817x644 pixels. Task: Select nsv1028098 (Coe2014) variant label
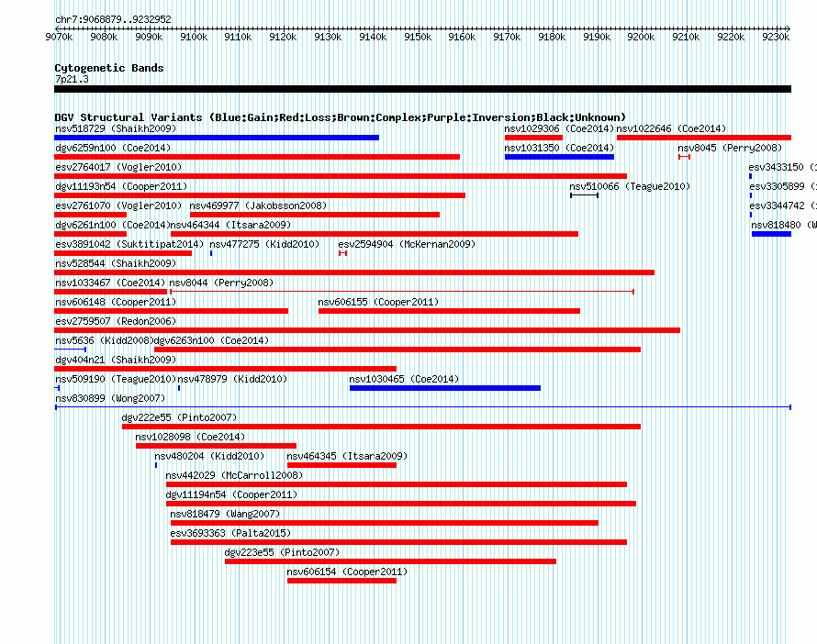click(190, 437)
